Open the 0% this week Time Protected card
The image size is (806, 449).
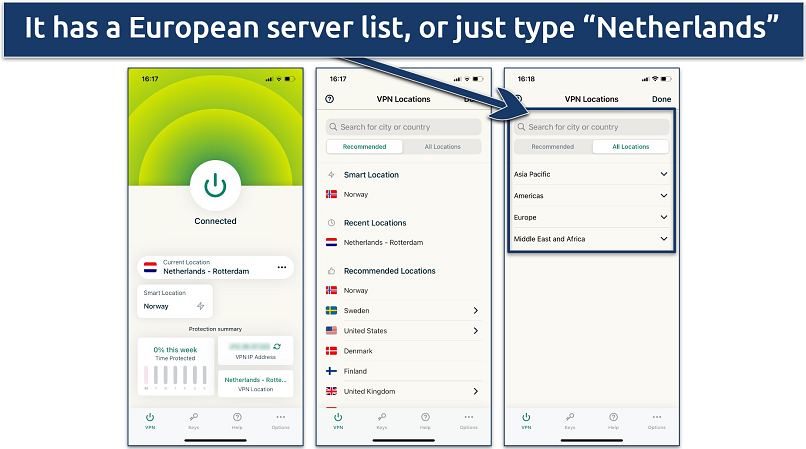175,366
